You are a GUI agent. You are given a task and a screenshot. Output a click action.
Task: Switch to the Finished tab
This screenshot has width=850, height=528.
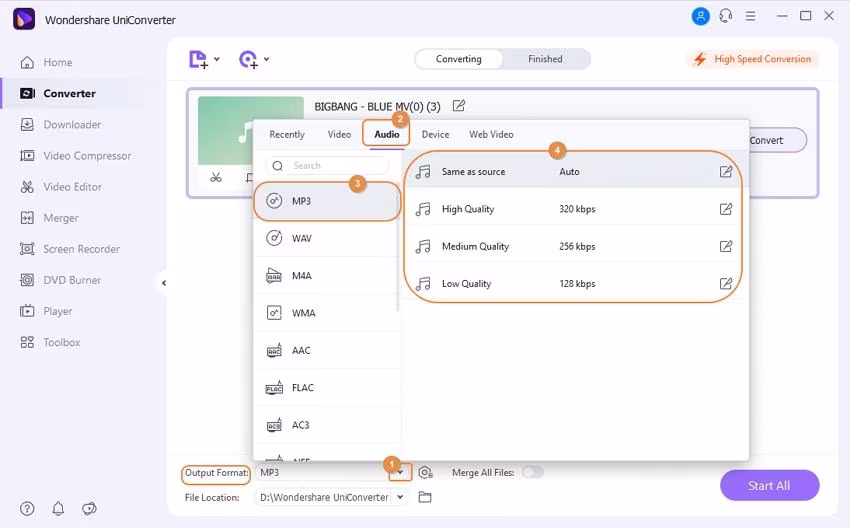pyautogui.click(x=545, y=59)
